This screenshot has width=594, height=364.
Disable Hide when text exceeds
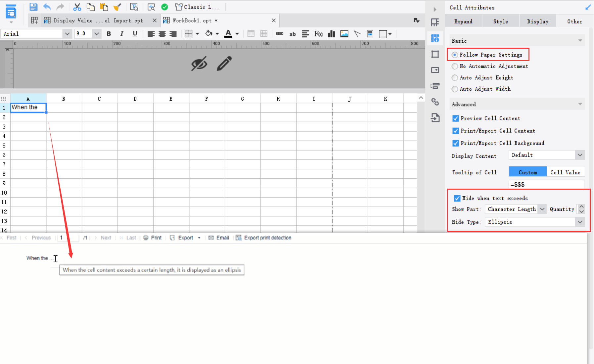point(457,198)
